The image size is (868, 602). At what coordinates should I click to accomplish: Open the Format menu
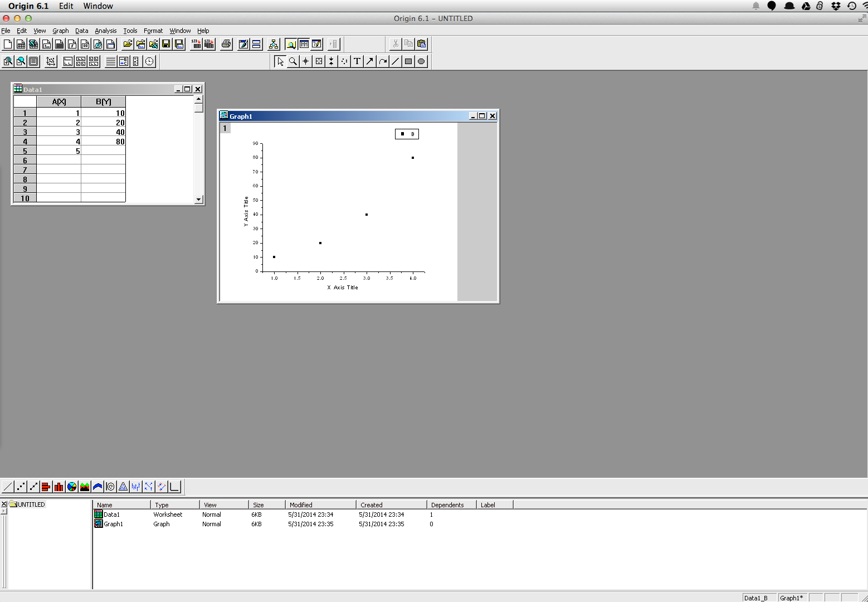pyautogui.click(x=153, y=31)
